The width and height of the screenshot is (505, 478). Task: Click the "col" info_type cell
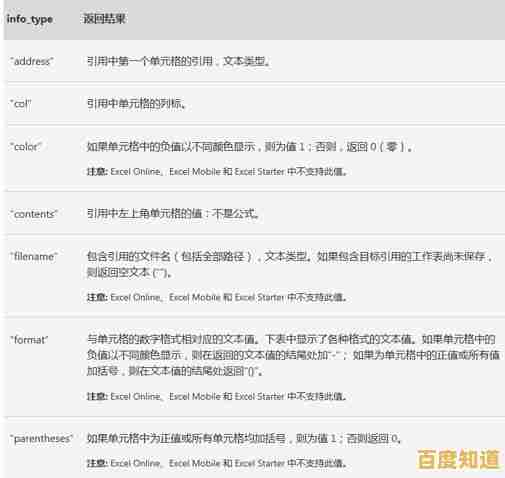coord(21,104)
